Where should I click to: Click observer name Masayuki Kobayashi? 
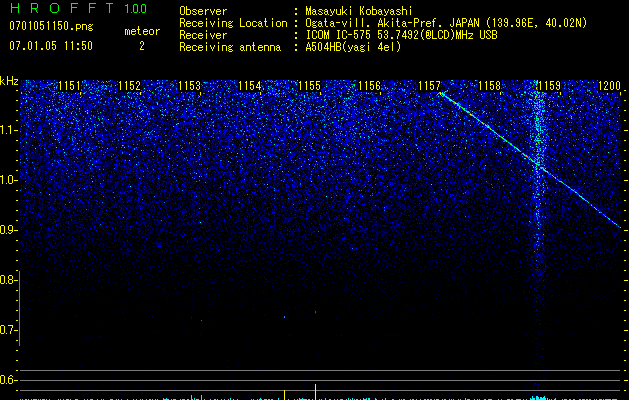click(359, 11)
